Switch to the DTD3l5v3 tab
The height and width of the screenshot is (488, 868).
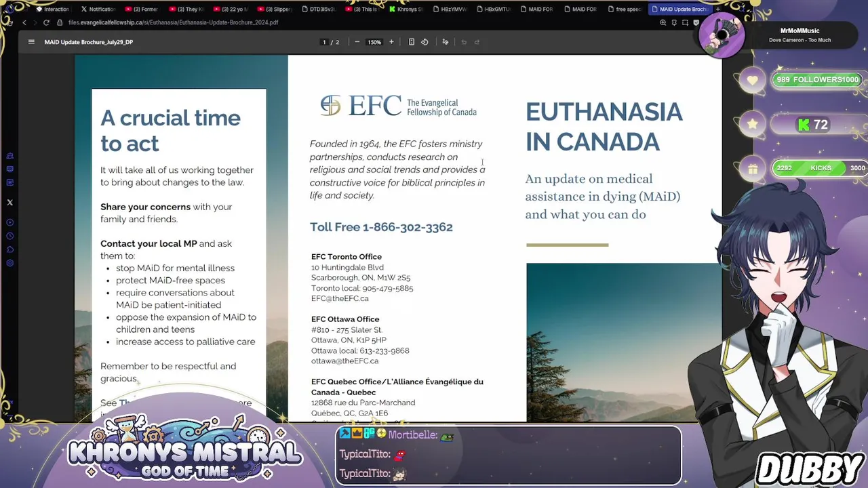318,9
